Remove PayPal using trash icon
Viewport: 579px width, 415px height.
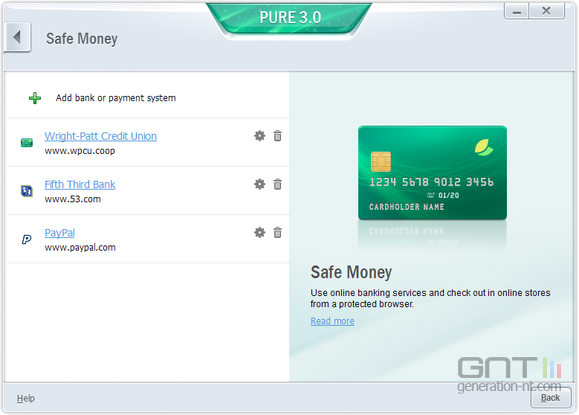click(x=277, y=233)
